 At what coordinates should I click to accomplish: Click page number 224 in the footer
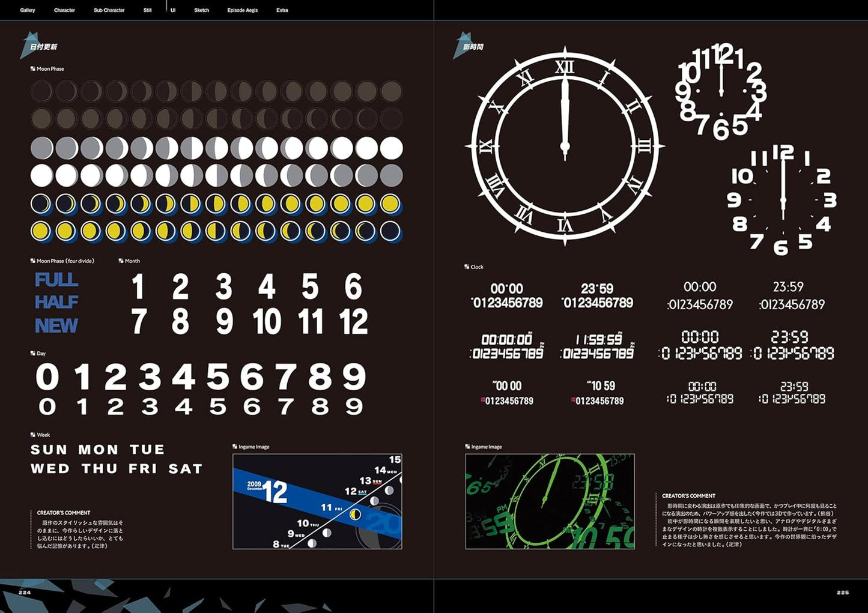click(x=25, y=593)
